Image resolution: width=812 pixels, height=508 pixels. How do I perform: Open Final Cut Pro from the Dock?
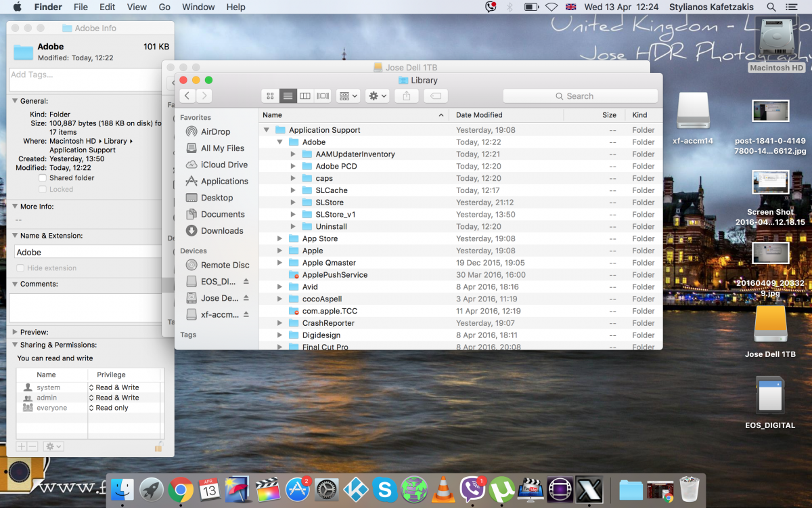(268, 489)
